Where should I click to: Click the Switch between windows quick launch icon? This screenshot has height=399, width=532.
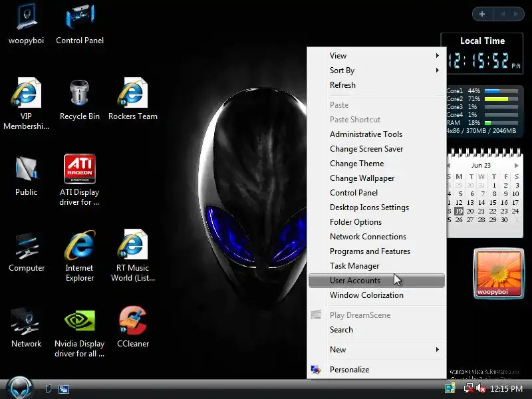point(63,389)
